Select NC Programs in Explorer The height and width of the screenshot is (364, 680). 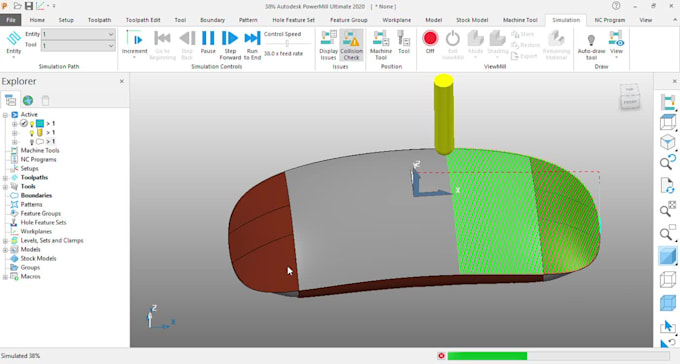(38, 159)
